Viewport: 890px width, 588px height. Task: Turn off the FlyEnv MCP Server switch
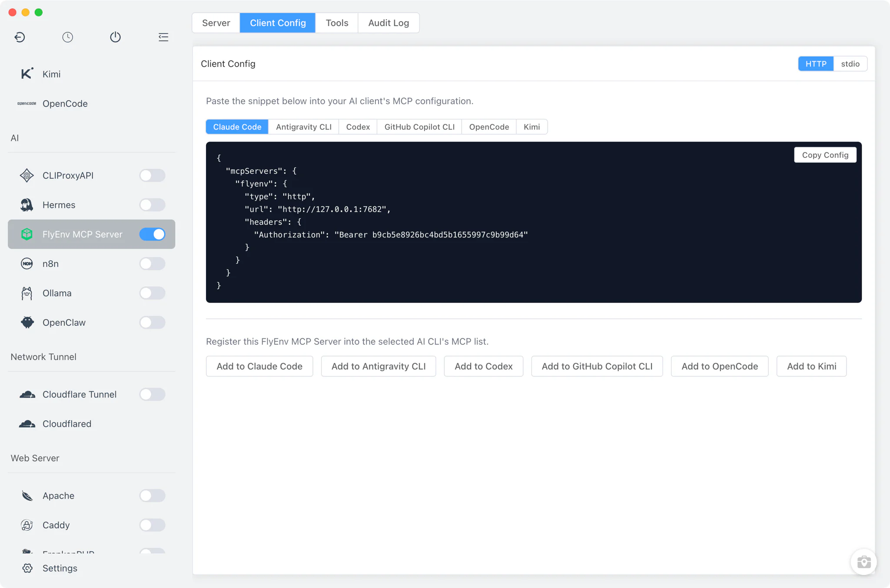click(x=152, y=234)
